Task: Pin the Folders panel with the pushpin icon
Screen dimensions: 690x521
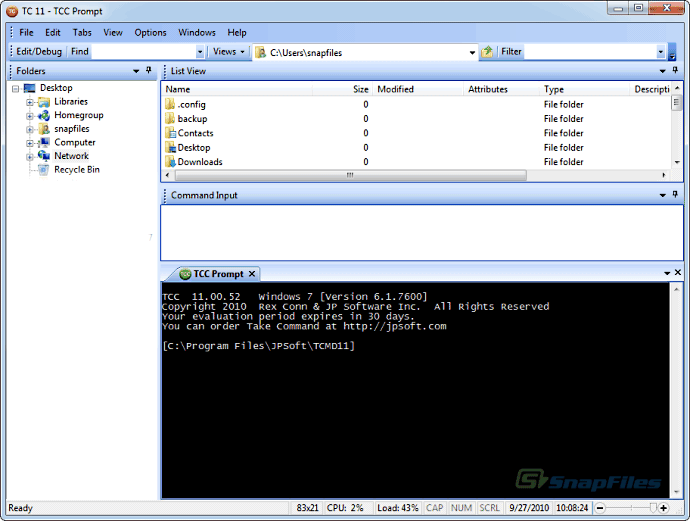Action: (x=149, y=70)
